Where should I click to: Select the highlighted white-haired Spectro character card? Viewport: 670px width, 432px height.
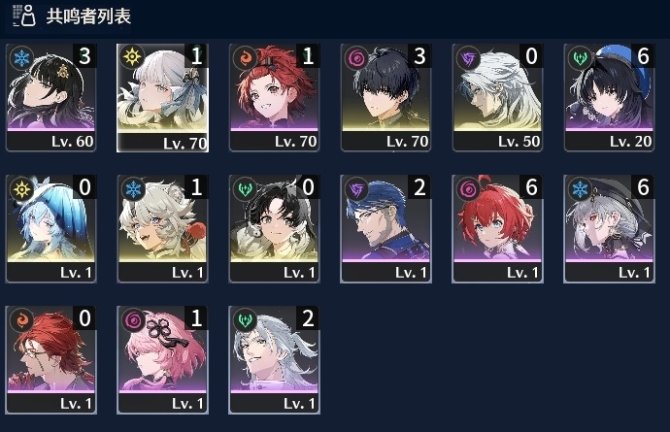pos(162,98)
